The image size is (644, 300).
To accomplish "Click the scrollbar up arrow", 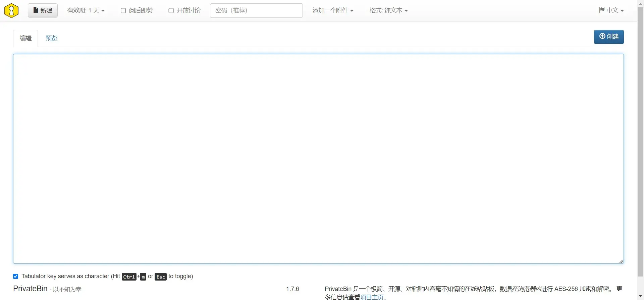I will 640,3.
